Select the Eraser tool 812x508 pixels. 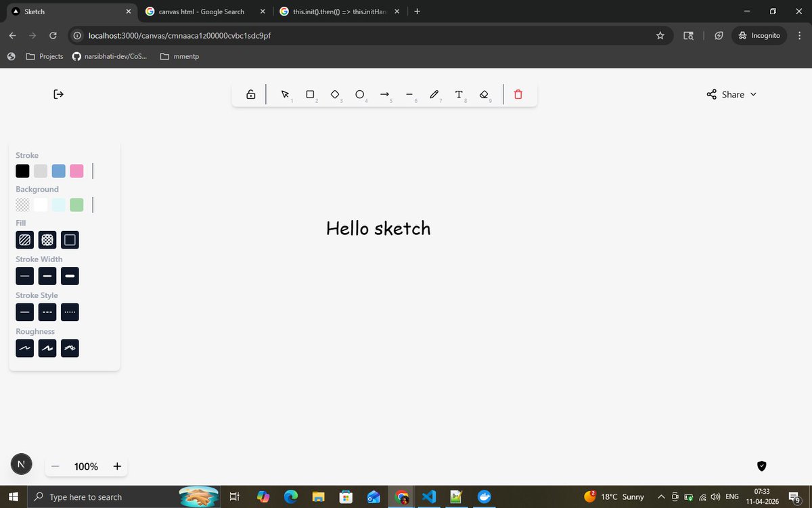point(484,94)
